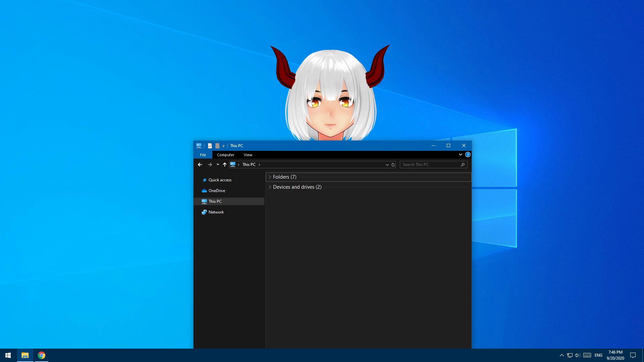Go back with the Back arrow
Viewport: 644px width, 362px height.
[200, 165]
